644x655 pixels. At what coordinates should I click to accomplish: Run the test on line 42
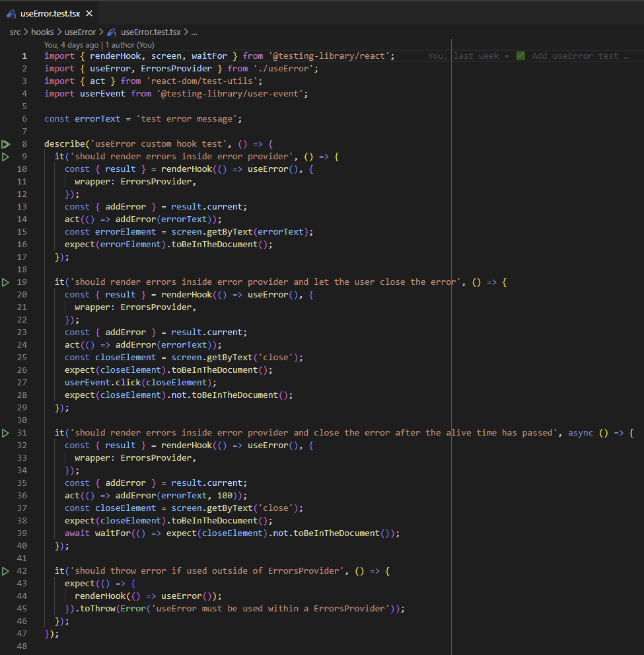point(5,572)
